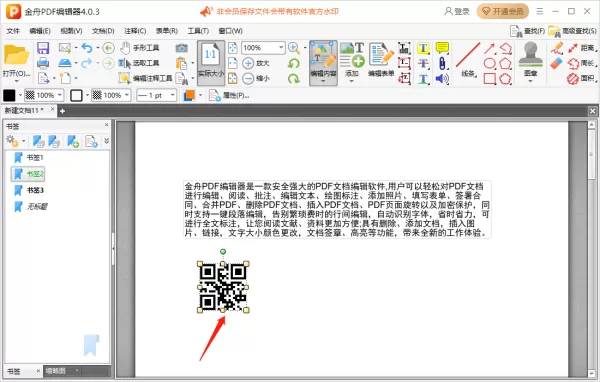The image size is (600, 382).
Task: Expand the Add (添加) dropdown
Action: tap(352, 81)
